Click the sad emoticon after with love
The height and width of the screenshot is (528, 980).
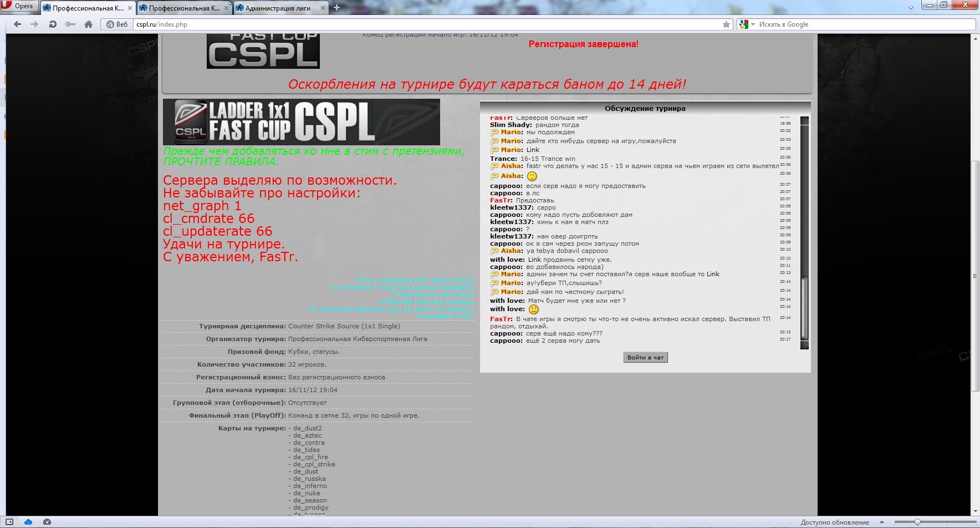click(534, 309)
